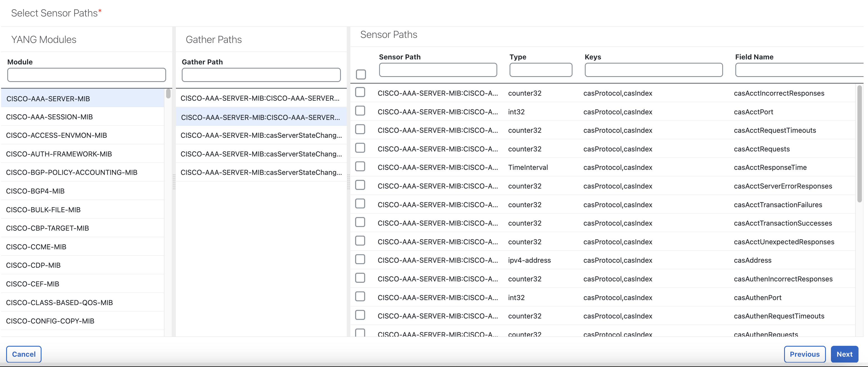Select the fourth gather path, second casServerStateChang entry

(x=261, y=154)
